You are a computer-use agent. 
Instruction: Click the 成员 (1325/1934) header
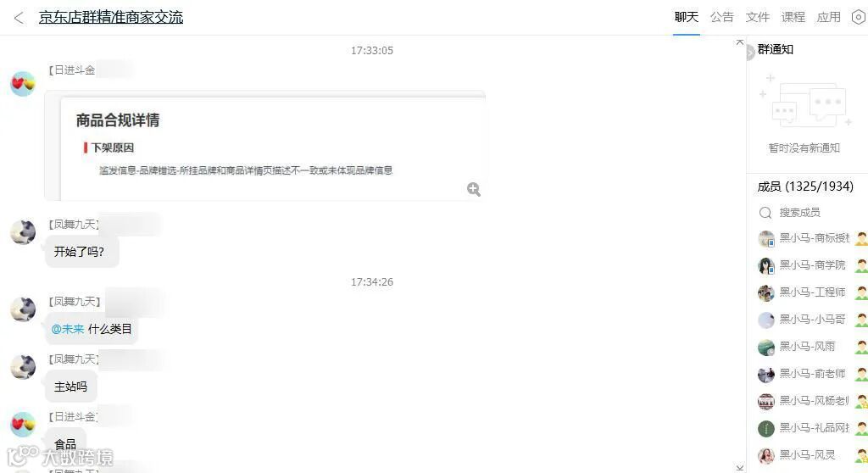point(805,186)
